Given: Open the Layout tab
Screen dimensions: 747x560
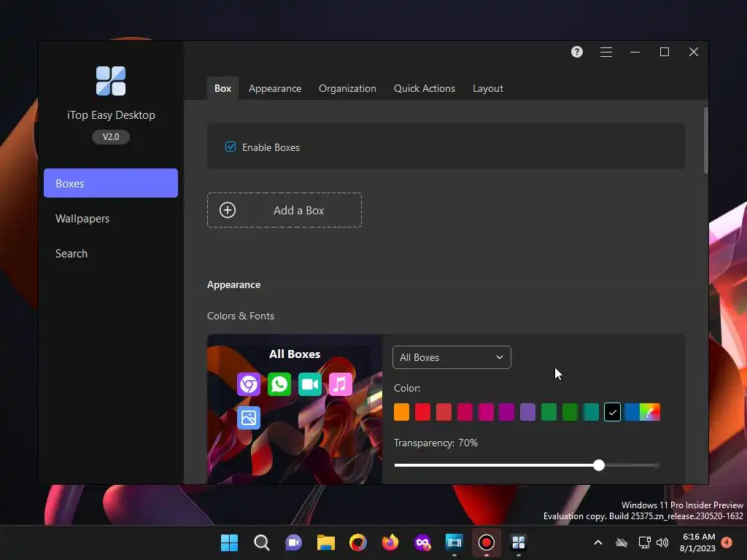Looking at the screenshot, I should 488,88.
